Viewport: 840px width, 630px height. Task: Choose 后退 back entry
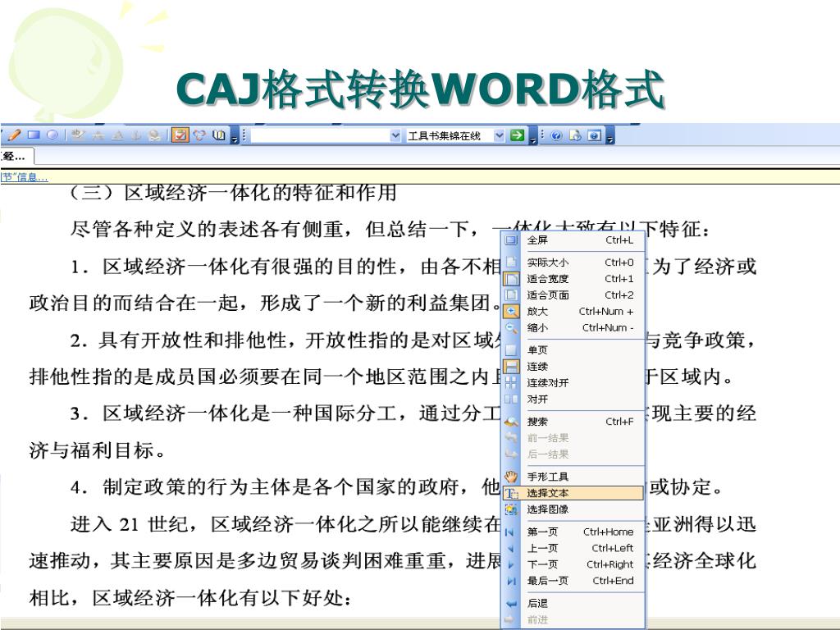pos(573,603)
